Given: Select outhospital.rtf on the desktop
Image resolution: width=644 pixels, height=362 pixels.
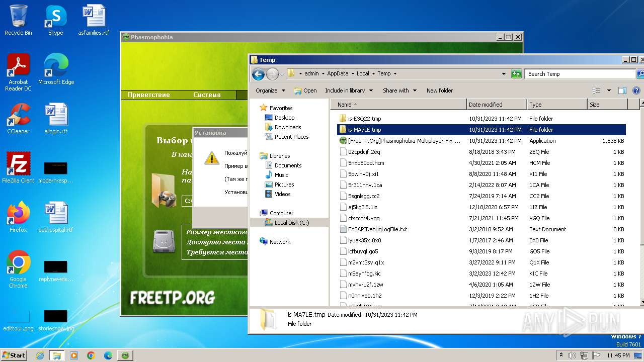Looking at the screenshot, I should tap(56, 217).
